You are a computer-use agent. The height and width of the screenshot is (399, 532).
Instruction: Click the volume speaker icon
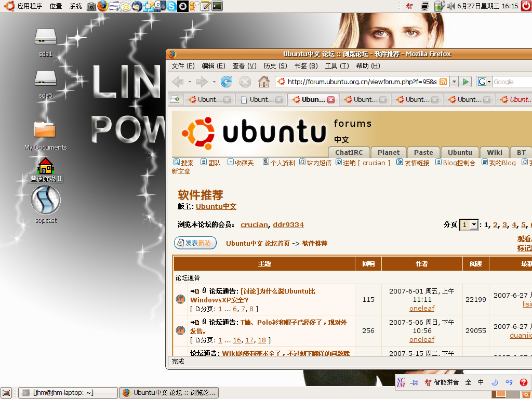click(450, 6)
